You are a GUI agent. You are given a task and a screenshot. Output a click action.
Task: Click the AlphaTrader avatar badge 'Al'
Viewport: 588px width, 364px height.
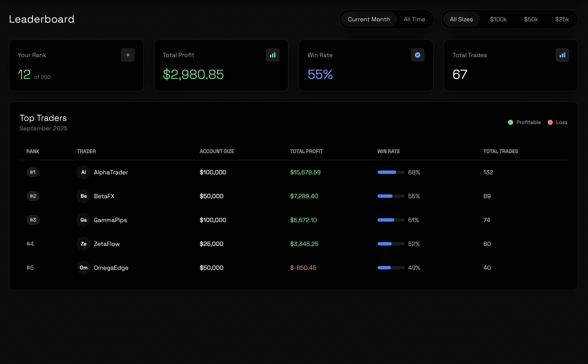[x=84, y=172]
